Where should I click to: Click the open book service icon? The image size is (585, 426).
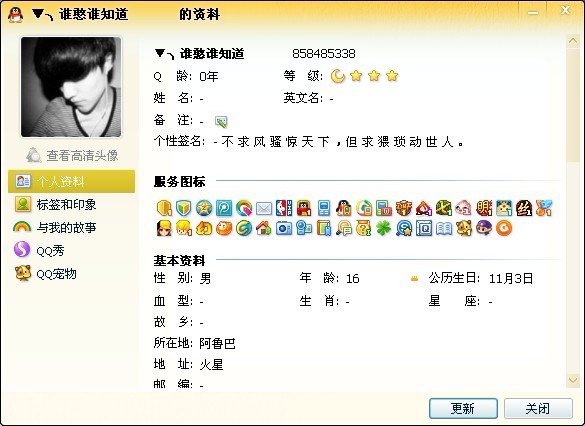444,228
